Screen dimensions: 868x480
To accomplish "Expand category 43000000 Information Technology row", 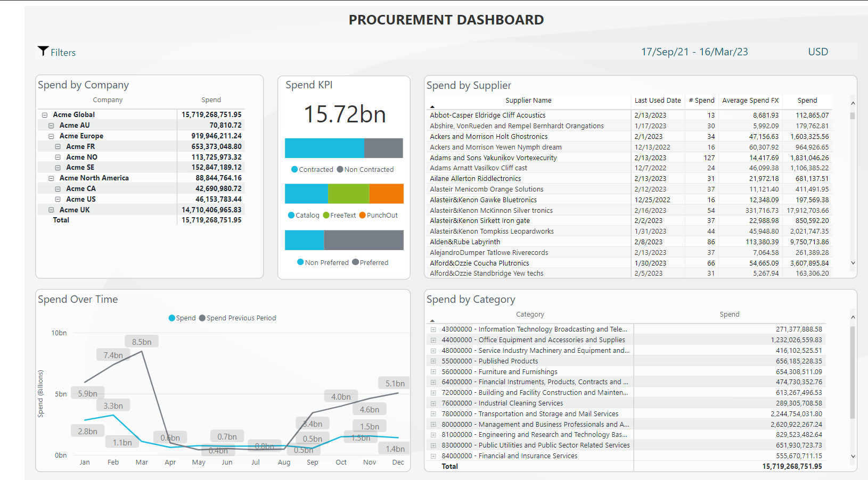I will [x=433, y=329].
